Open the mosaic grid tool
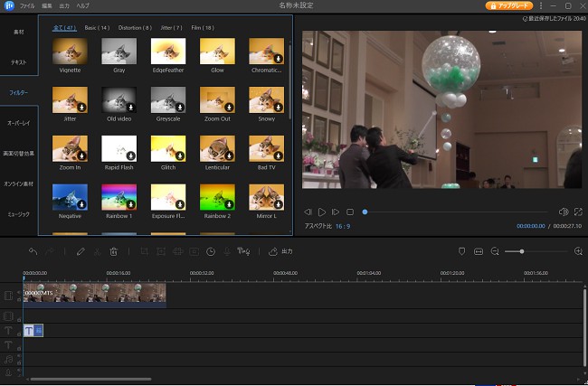 (177, 251)
